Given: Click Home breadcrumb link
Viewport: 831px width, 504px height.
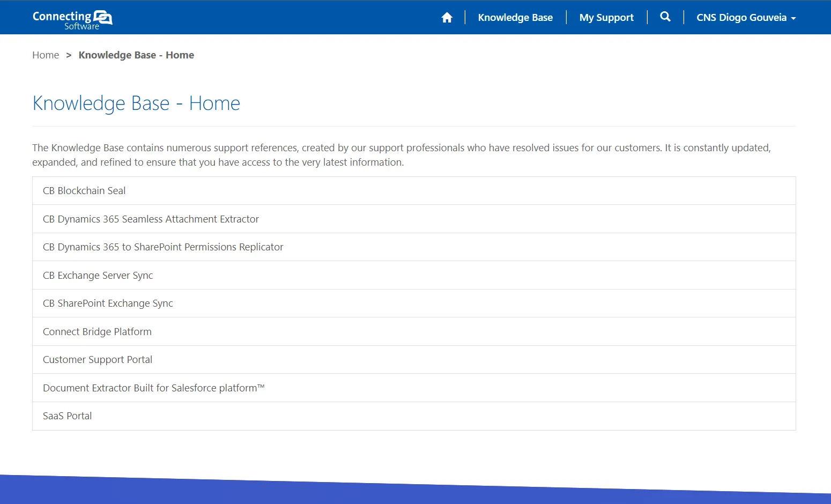Looking at the screenshot, I should (x=46, y=55).
